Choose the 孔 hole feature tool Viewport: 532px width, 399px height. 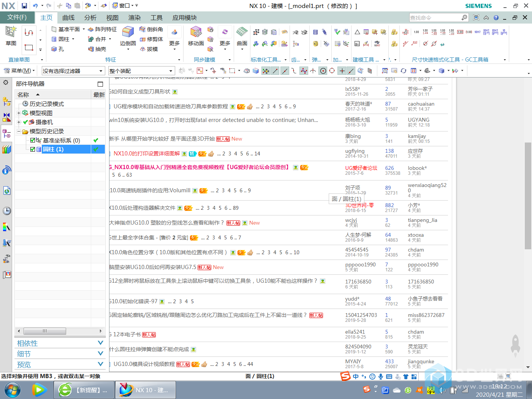pyautogui.click(x=58, y=49)
